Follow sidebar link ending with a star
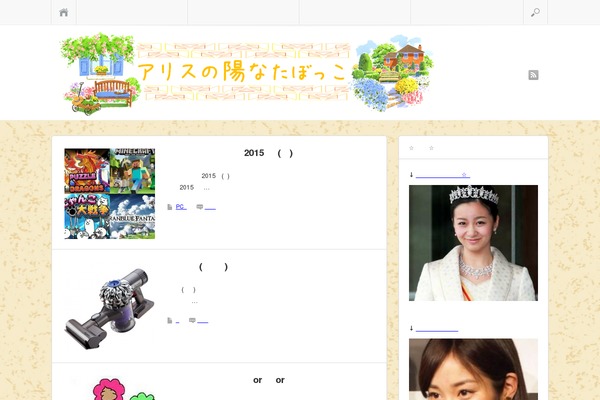The image size is (600, 400). tap(443, 175)
